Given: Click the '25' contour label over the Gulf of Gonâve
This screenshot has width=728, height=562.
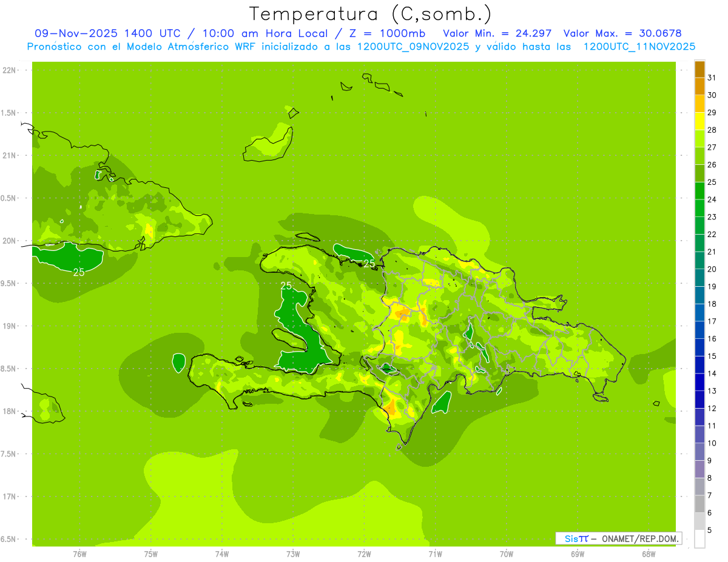Looking at the screenshot, I should point(286,286).
